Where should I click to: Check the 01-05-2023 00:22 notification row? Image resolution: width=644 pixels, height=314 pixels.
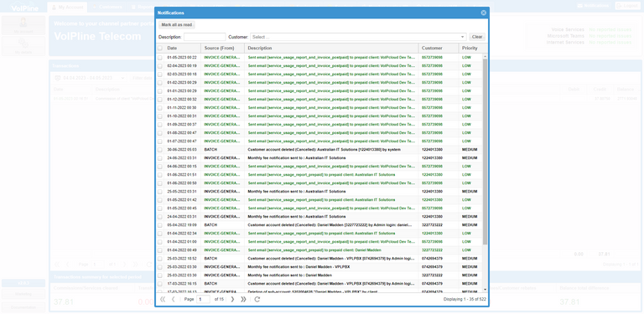click(x=160, y=58)
